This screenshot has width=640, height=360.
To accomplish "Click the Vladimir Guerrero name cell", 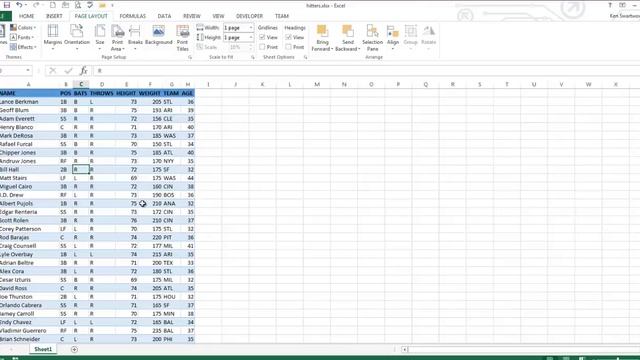I will point(29,331).
